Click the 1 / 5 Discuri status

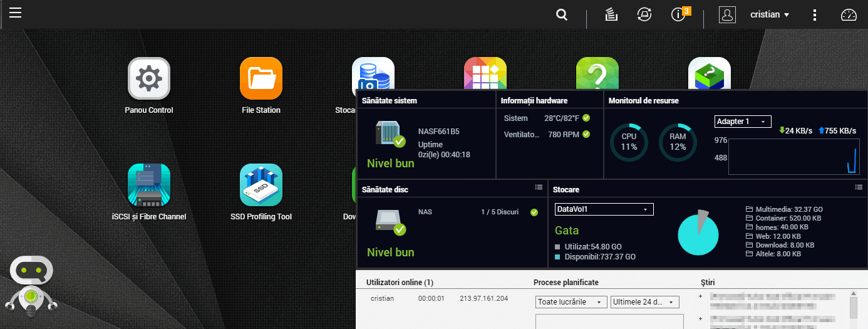tap(500, 212)
